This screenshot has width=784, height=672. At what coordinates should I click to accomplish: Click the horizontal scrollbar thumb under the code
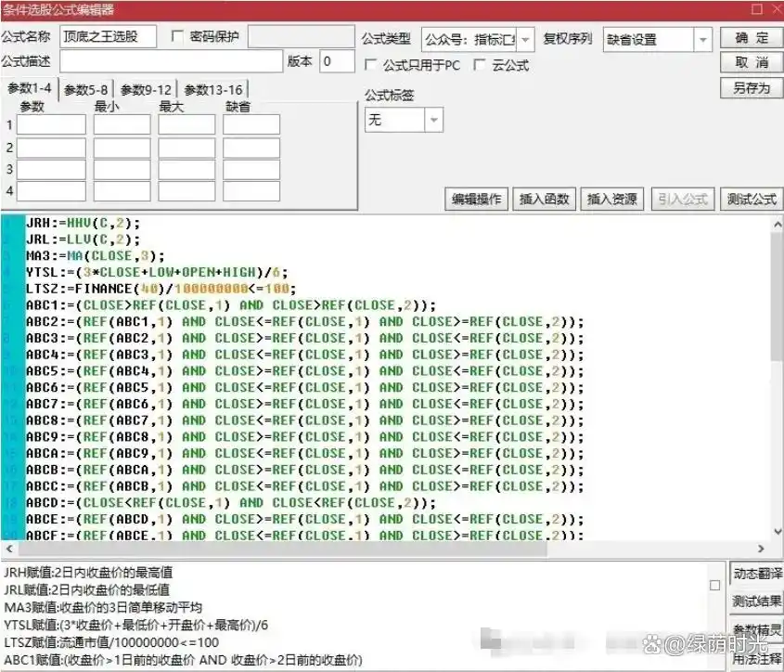282,549
